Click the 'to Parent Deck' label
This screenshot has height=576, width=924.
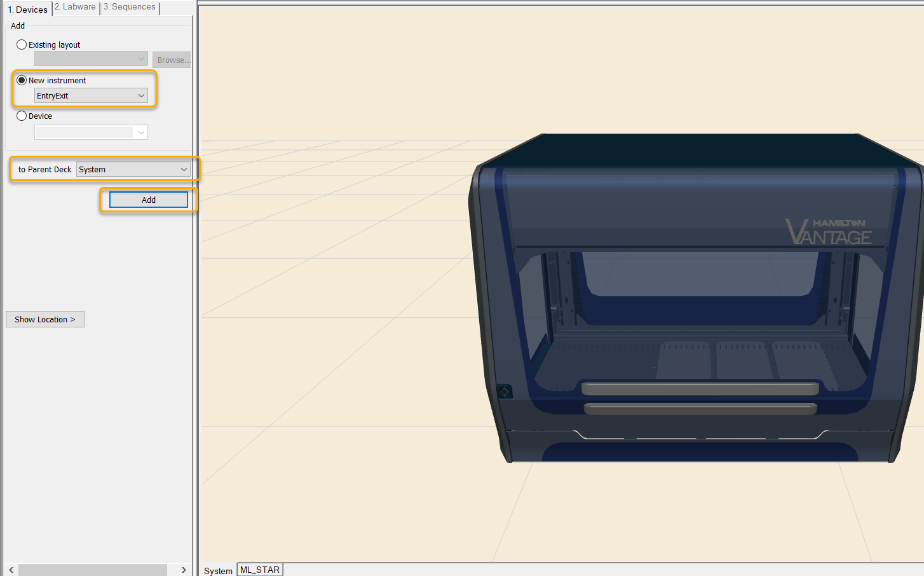(44, 169)
